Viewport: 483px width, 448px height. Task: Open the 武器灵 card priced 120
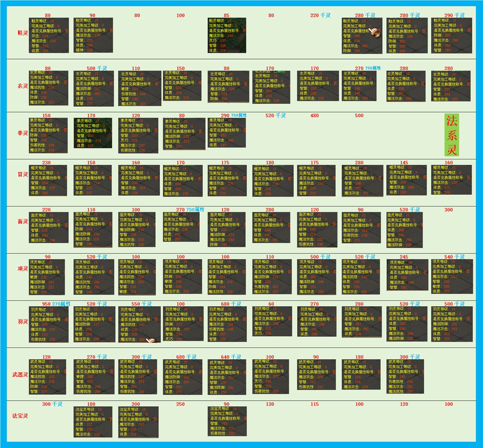[x=48, y=377]
